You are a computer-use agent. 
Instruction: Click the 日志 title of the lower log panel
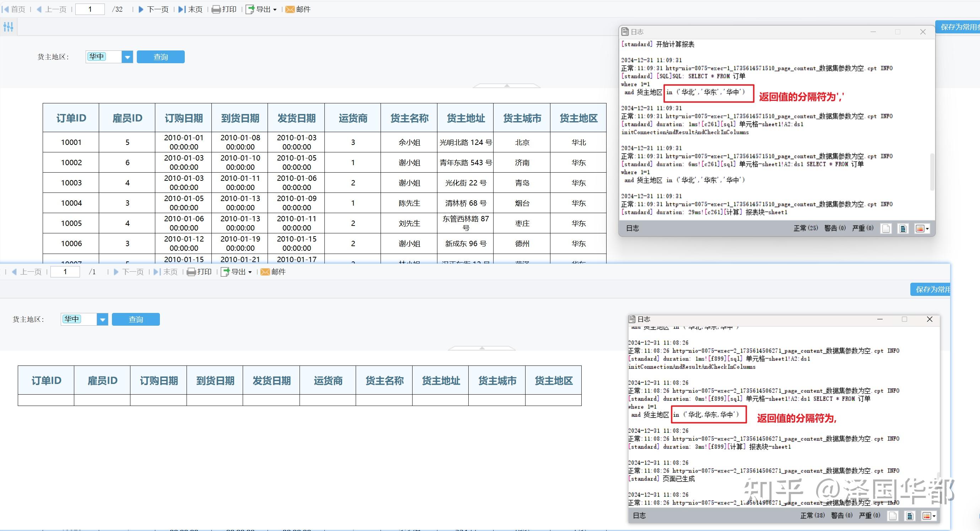644,319
